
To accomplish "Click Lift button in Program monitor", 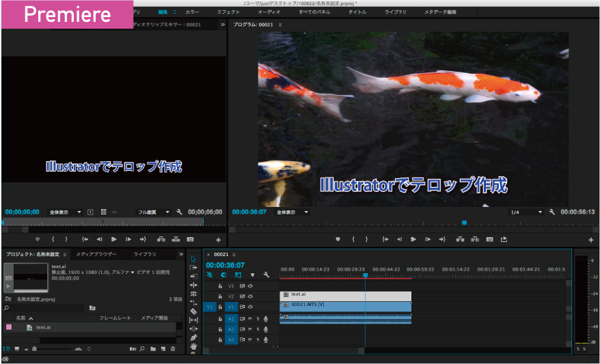I will pyautogui.click(x=460, y=239).
